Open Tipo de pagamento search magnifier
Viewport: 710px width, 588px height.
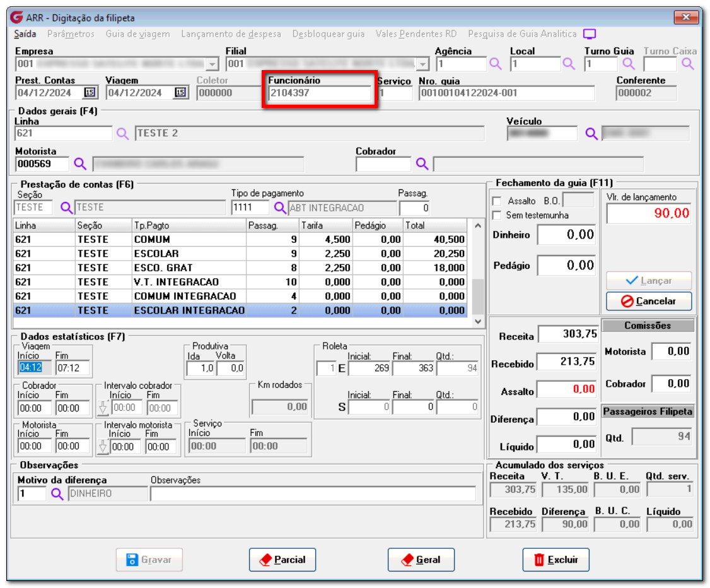point(280,208)
